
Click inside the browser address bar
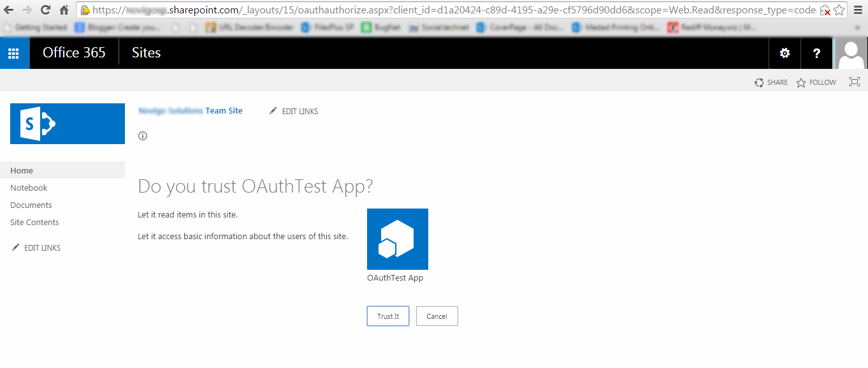click(382, 10)
